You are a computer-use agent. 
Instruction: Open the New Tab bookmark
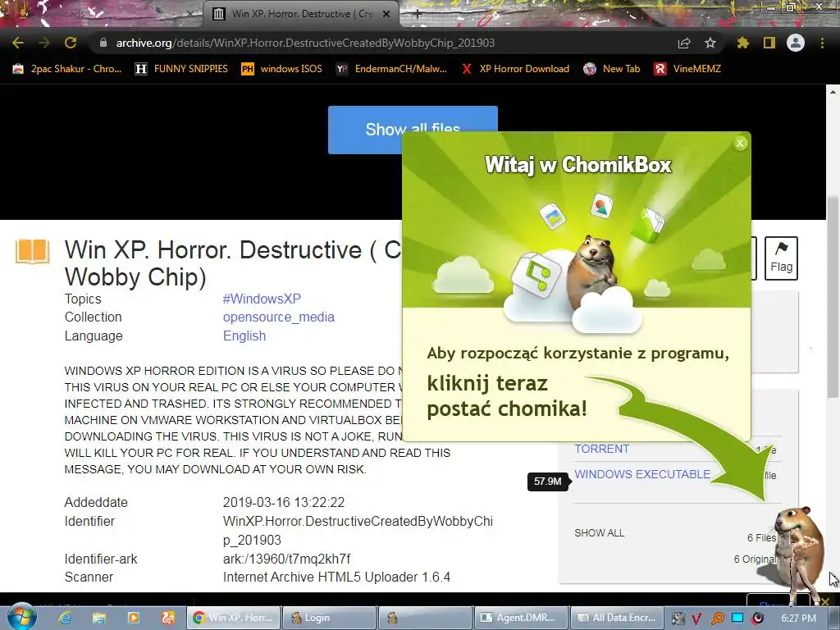(612, 69)
